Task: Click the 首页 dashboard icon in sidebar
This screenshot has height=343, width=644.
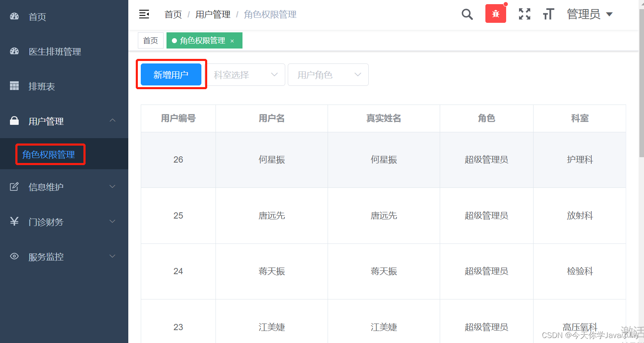Action: [15, 17]
